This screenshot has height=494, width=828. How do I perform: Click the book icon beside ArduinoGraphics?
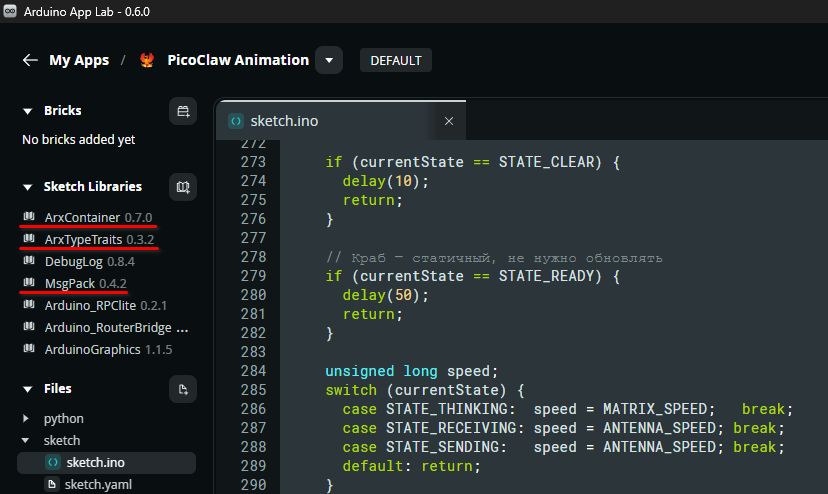coord(29,349)
